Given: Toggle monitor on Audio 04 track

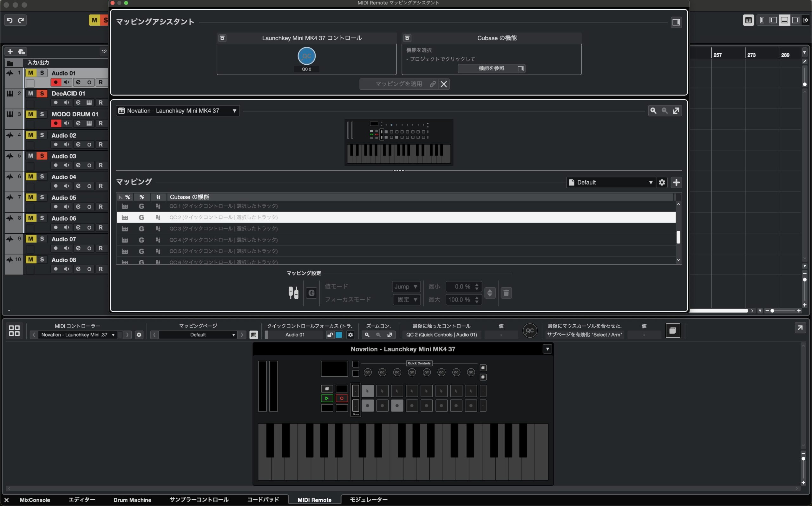Looking at the screenshot, I should [67, 186].
